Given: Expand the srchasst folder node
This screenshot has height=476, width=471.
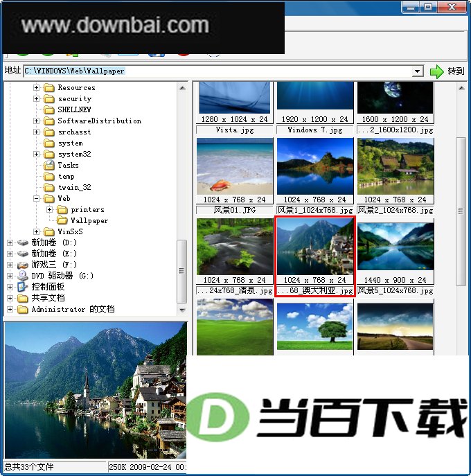Looking at the screenshot, I should (x=36, y=132).
